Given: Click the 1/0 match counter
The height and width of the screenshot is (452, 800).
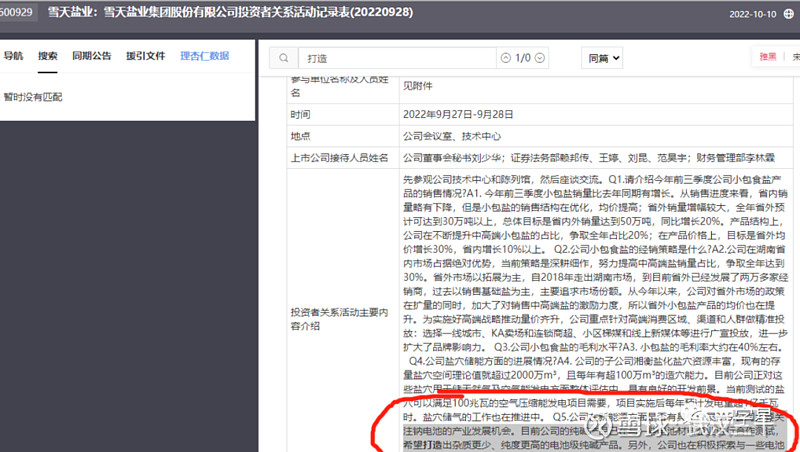Looking at the screenshot, I should click(523, 58).
